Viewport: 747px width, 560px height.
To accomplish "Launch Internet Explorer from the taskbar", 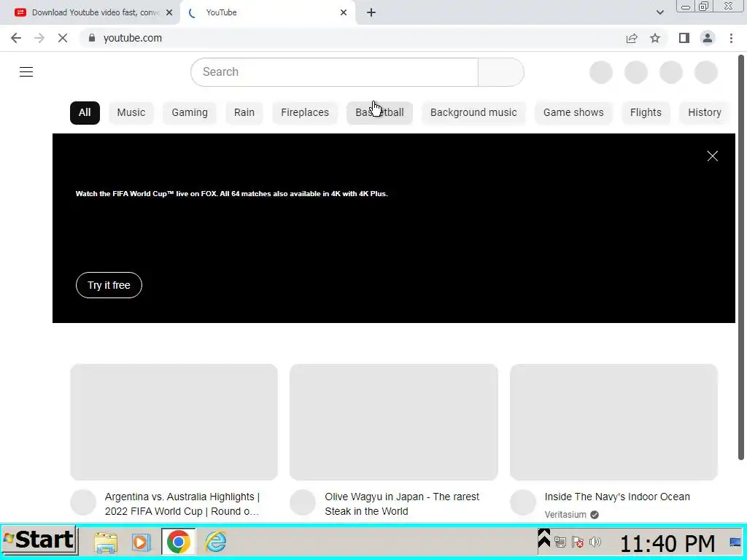I will click(216, 542).
